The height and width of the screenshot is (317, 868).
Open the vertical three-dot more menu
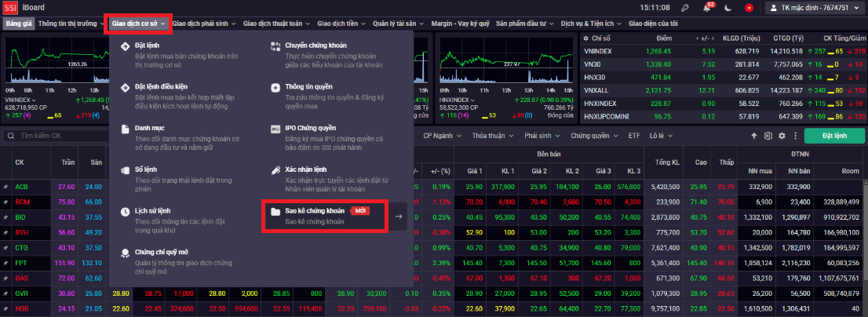[x=796, y=136]
